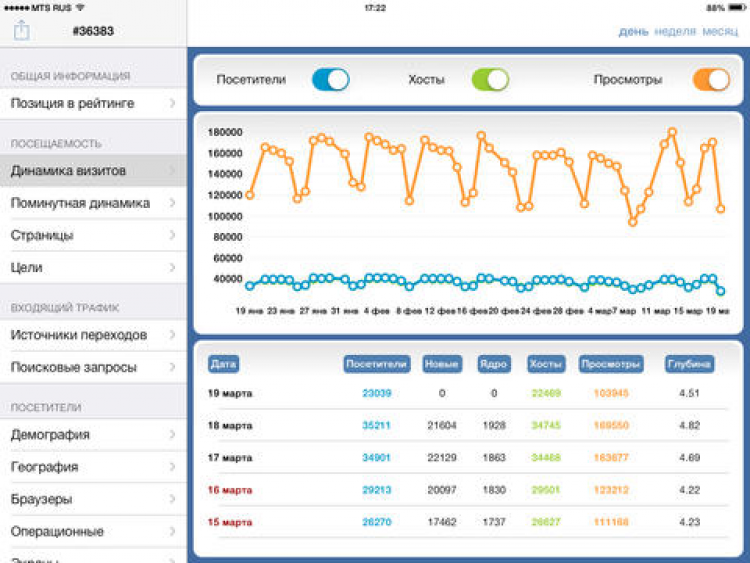Sort by Ядро column header

494,364
